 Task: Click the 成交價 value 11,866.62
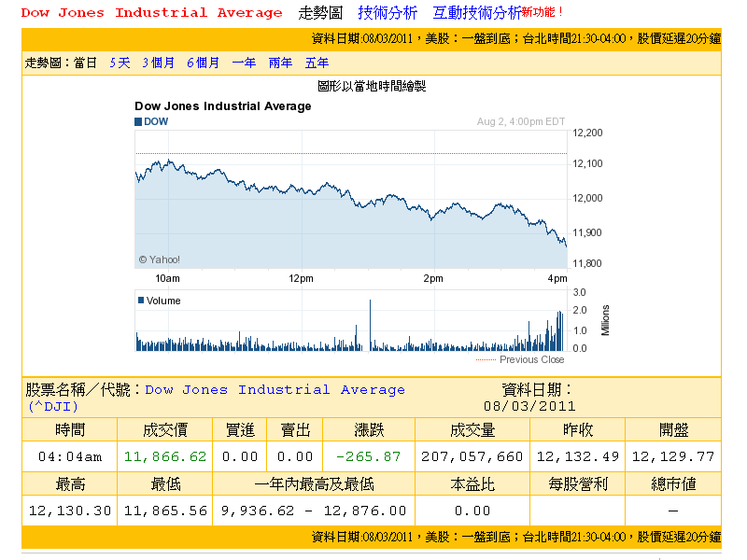tap(165, 456)
